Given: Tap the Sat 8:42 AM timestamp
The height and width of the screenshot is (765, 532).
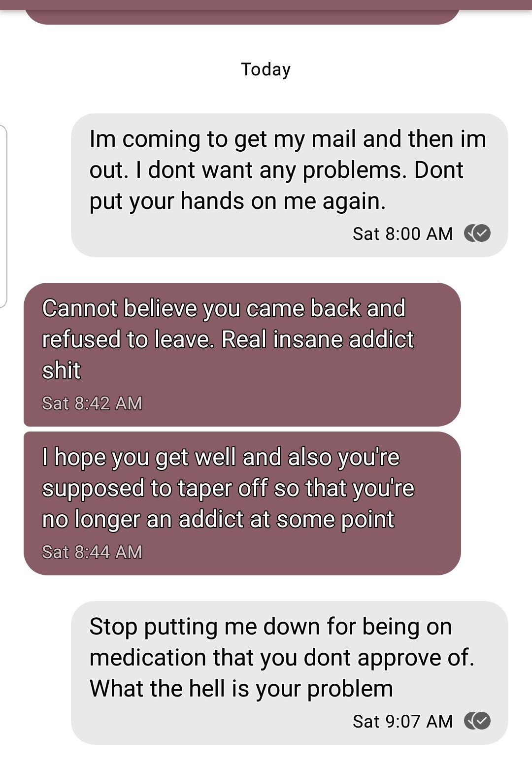Looking at the screenshot, I should (x=92, y=403).
